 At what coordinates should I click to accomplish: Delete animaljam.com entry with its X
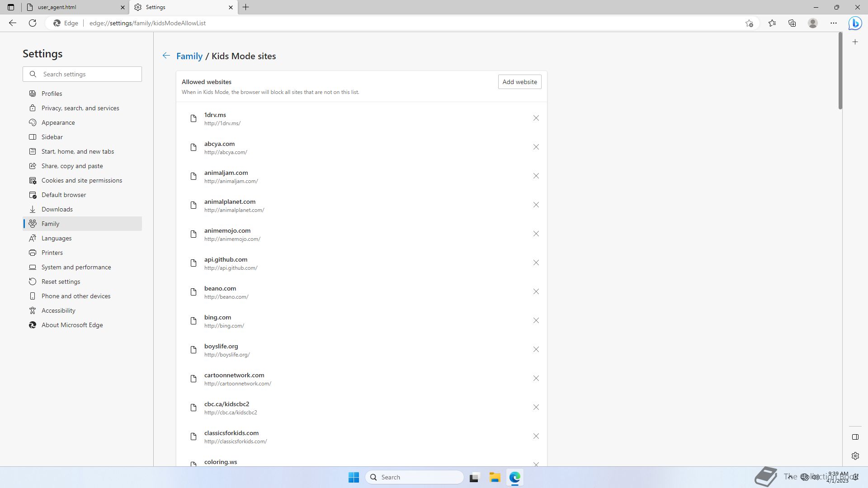[x=536, y=176]
